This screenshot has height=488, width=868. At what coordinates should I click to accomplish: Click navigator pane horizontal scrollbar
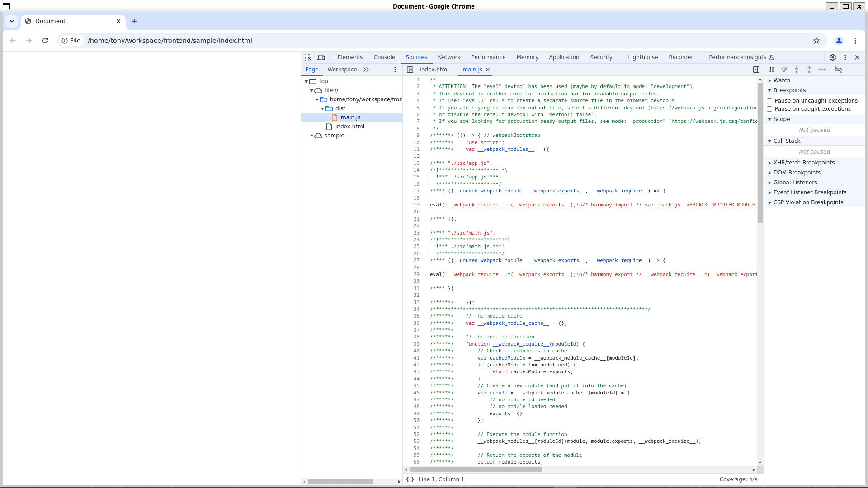340,482
